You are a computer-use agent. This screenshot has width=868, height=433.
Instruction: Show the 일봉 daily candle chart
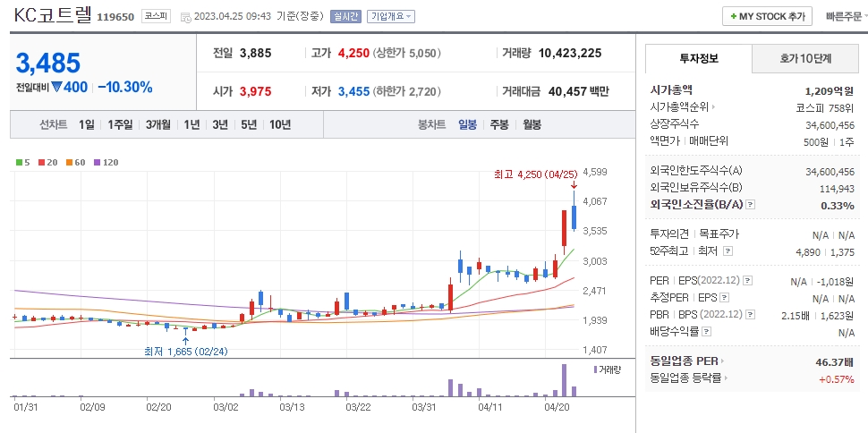[x=467, y=124]
